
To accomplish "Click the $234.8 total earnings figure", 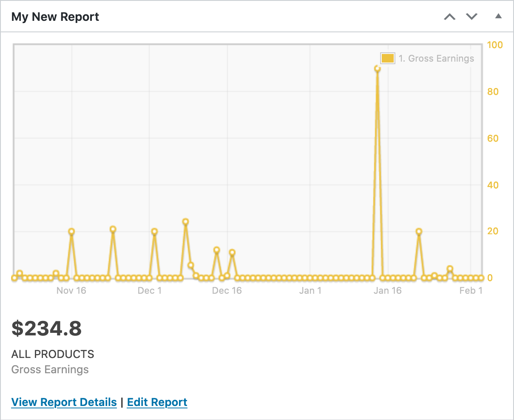I will [x=46, y=328].
